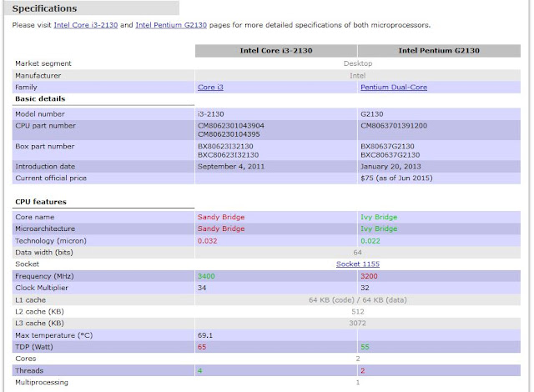Image resolution: width=534 pixels, height=392 pixels.
Task: Follow the Core i3 family link
Action: pos(210,87)
